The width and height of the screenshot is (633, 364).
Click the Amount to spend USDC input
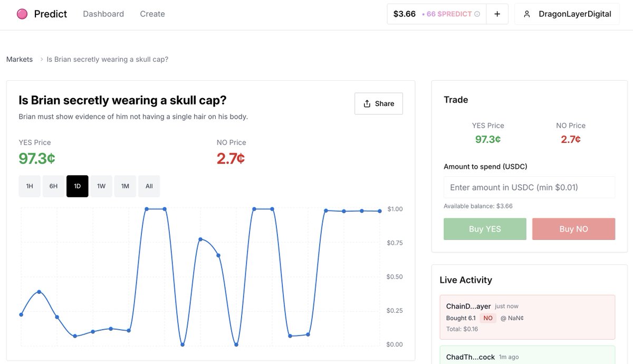tap(529, 187)
